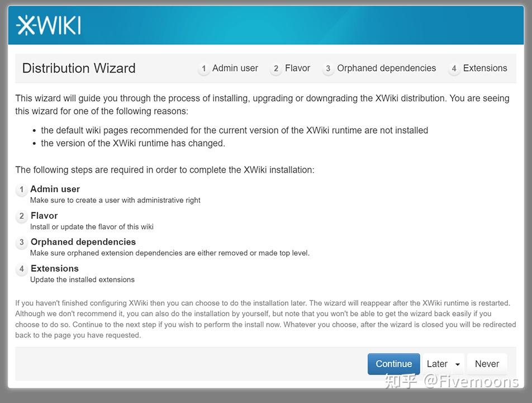Click the "3" badge beside Orphaned dependencies header

[x=328, y=68]
